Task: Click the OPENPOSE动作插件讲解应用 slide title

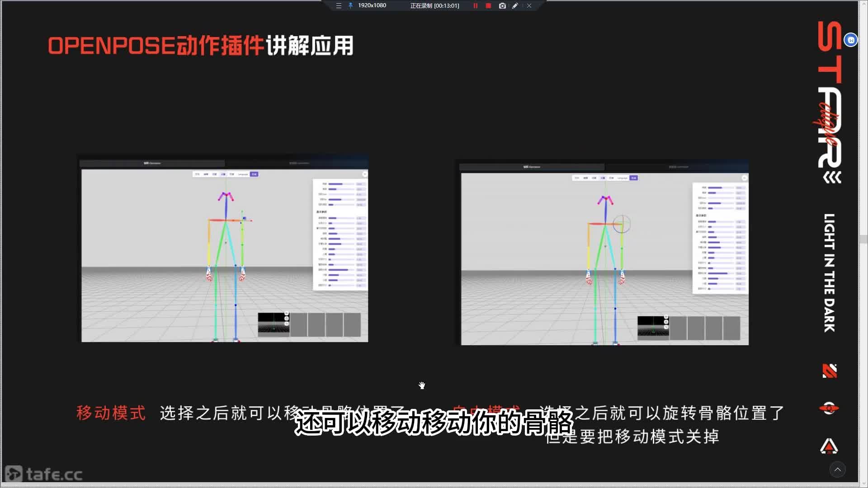Action: pyautogui.click(x=201, y=46)
